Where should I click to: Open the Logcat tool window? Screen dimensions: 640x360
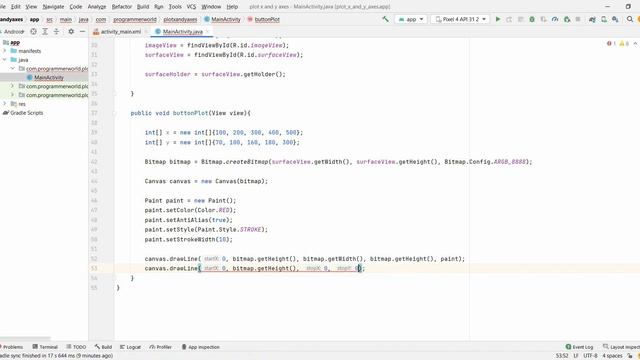(130, 347)
